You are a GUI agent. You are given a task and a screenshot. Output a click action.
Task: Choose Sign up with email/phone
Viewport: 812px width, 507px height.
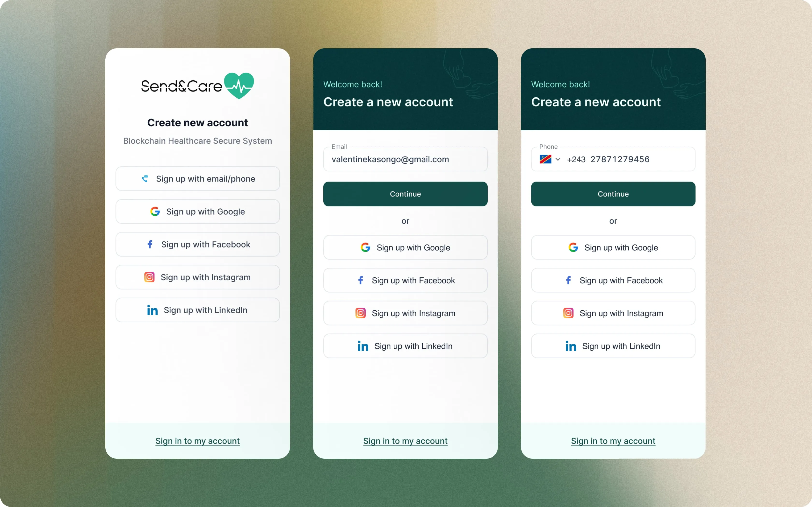coord(198,179)
